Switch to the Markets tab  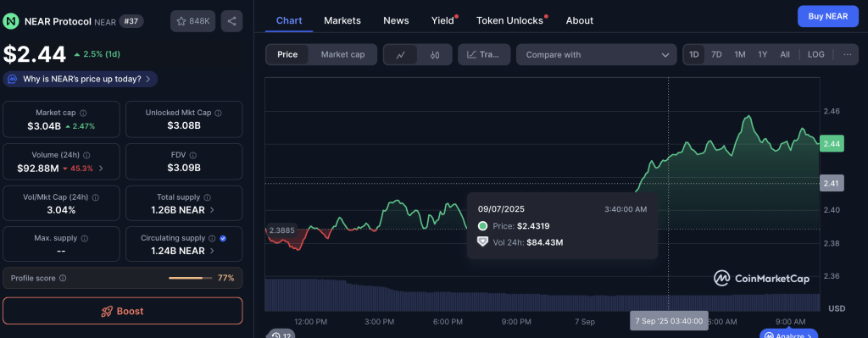(x=342, y=20)
